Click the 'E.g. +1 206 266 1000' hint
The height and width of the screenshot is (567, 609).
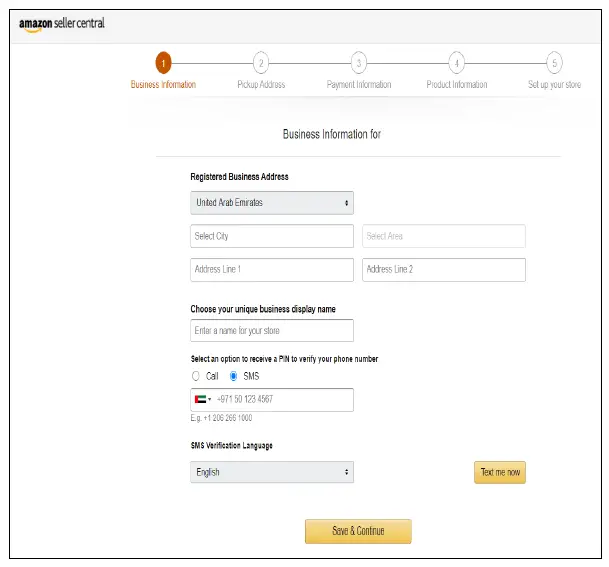221,418
